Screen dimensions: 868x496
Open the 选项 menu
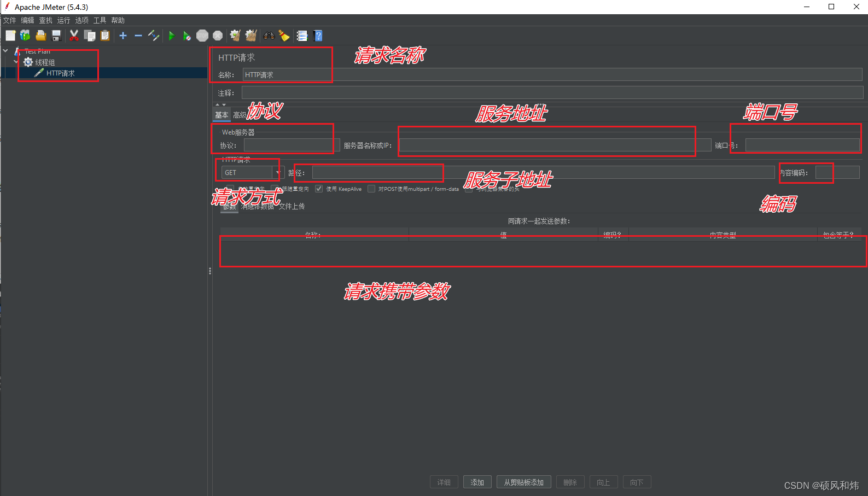point(82,20)
